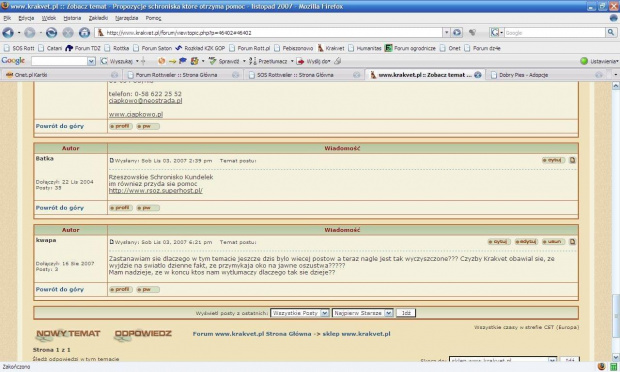Viewport: 620px width, 372px height.
Task: Open Ustawienia on Google toolbar
Action: coord(599,61)
